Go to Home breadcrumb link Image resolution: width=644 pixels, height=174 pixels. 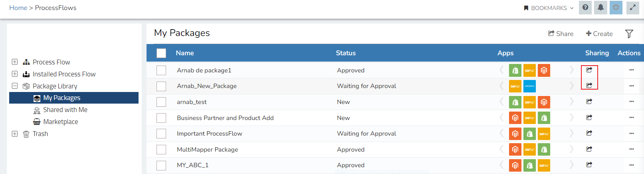18,8
